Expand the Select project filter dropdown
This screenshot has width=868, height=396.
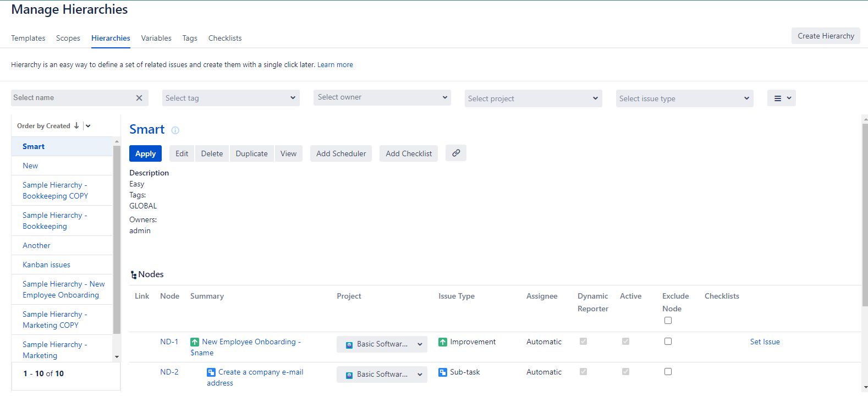click(x=533, y=98)
